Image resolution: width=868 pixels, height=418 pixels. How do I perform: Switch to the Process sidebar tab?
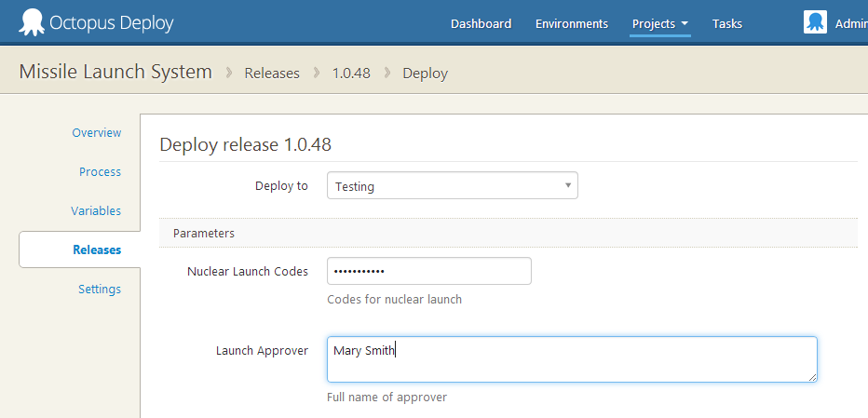[x=100, y=171]
